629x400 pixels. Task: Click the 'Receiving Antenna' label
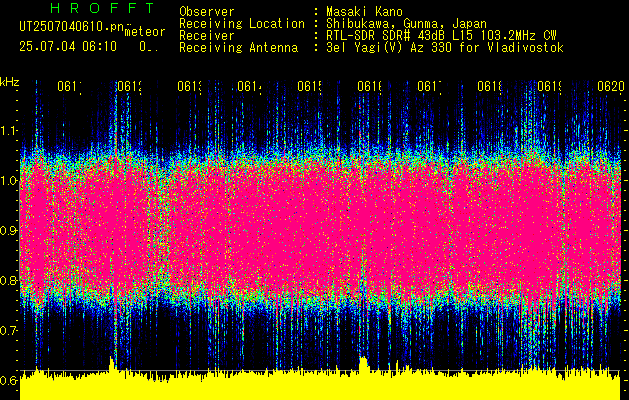tap(239, 48)
